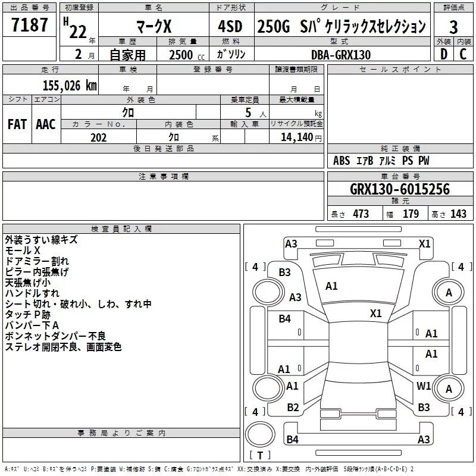The width and height of the screenshot is (476, 476).
Task: Click the "検査員記入欄" section header
Action: (x=121, y=229)
